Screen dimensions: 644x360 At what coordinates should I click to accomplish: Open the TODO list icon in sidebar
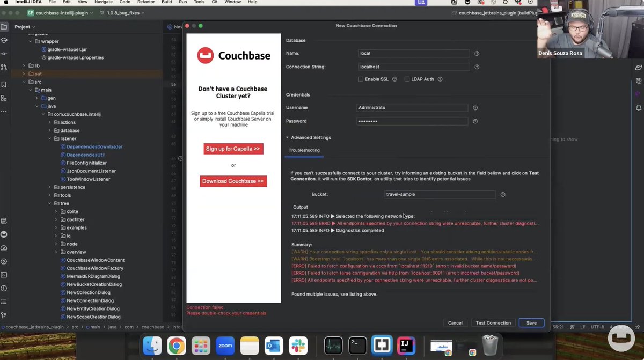[x=4, y=302]
